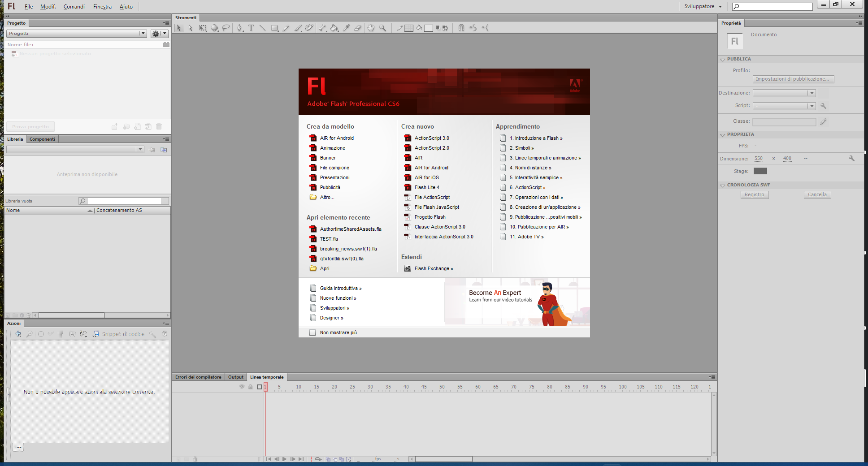Select the Eyedropper tool

pos(346,28)
